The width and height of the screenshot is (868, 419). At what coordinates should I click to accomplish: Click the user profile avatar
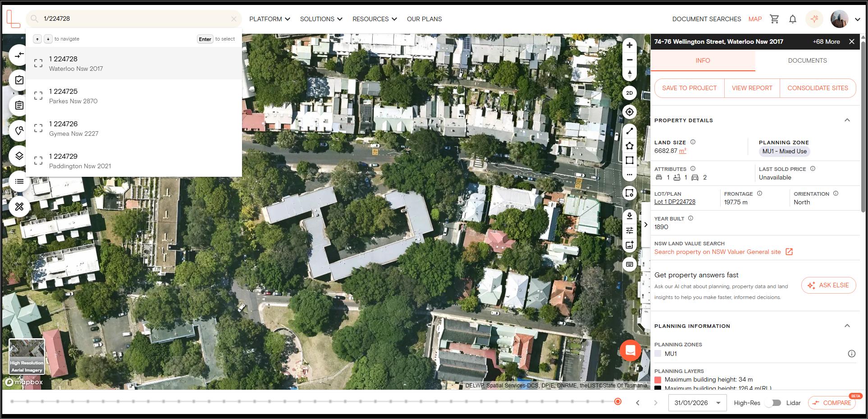(840, 19)
